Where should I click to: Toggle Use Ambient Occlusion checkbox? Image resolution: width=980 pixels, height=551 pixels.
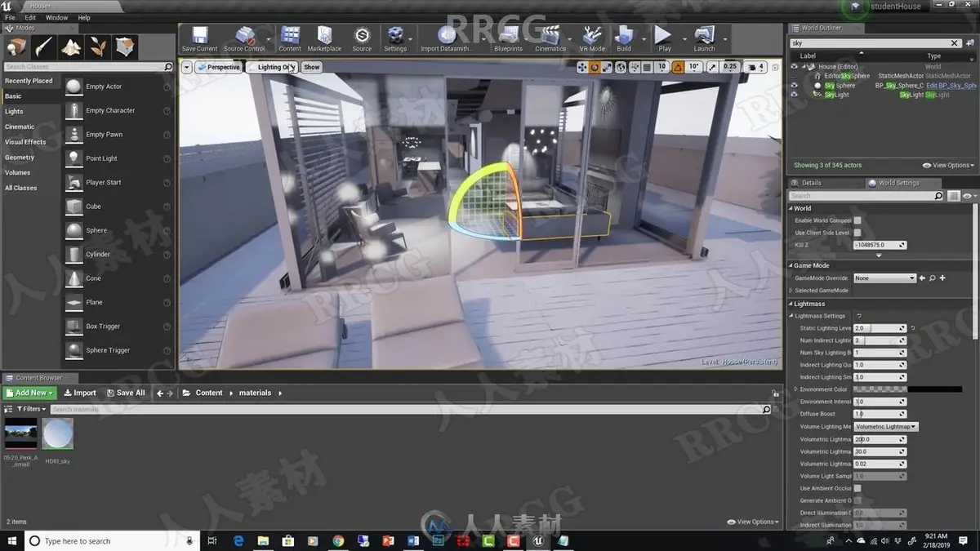point(857,488)
